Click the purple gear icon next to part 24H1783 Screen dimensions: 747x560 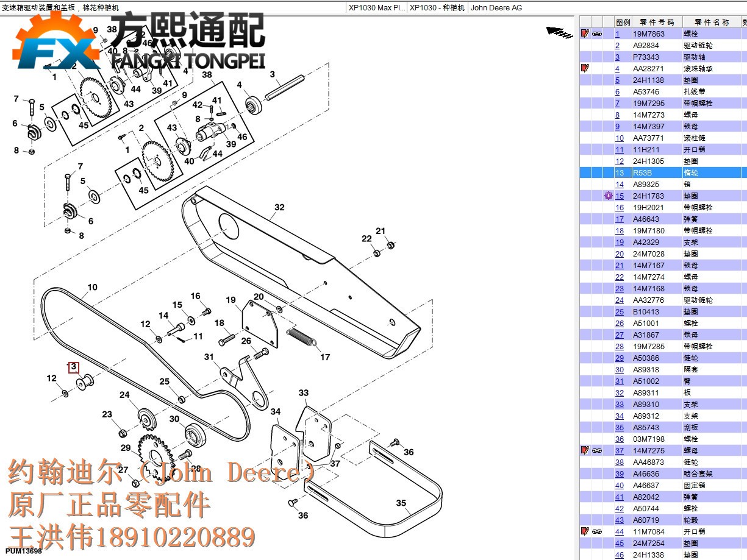(608, 196)
